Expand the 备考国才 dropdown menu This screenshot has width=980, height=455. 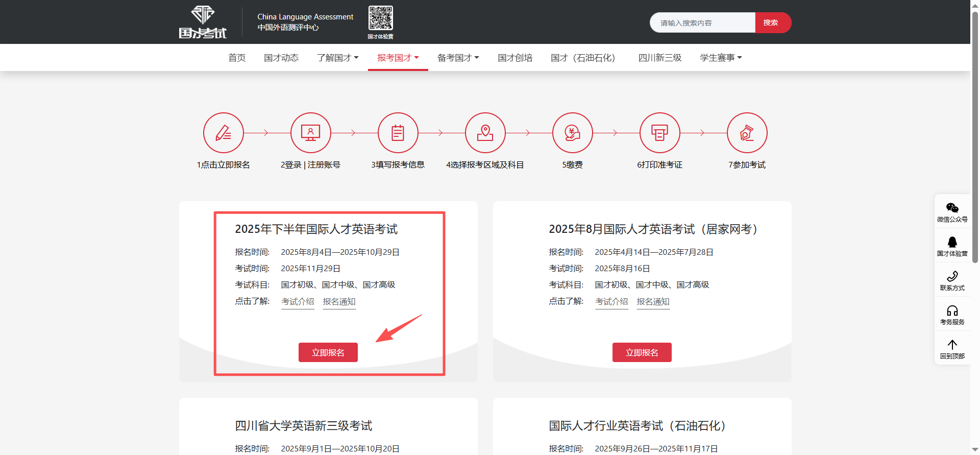pos(458,58)
